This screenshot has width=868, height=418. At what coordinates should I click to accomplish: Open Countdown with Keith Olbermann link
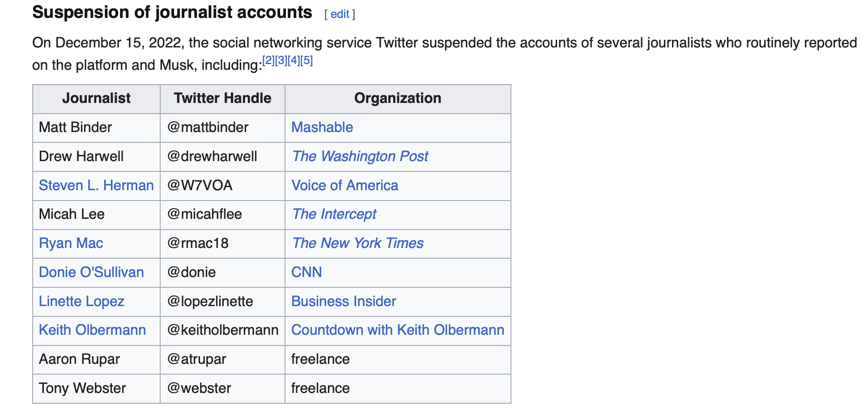click(x=398, y=330)
